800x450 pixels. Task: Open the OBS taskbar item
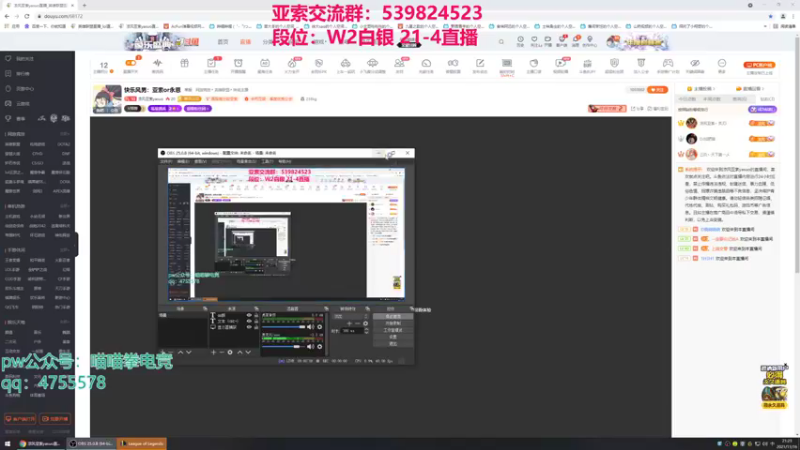[x=92, y=443]
